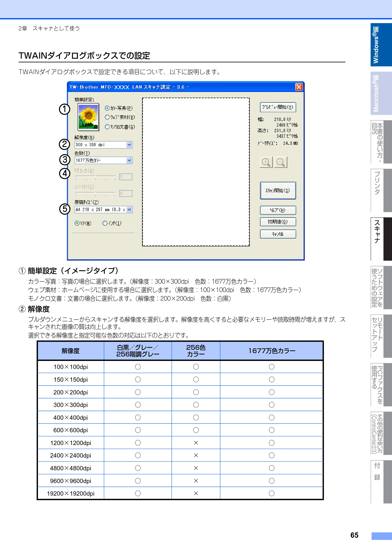Screen dimensions: 392x555
Task: Select the カラー写真(P) radio button
Action: 107,108
